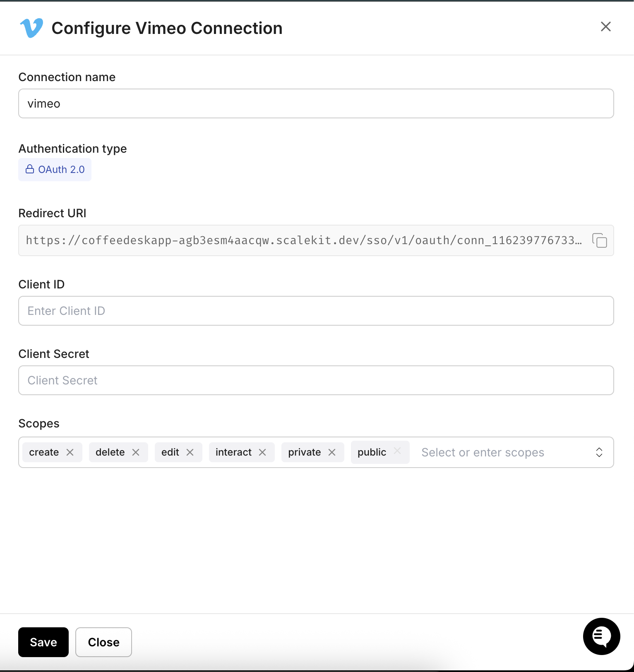Dismiss the Configure Vimeo Connection dialog
Viewport: 634px width, 672px height.
(x=605, y=26)
